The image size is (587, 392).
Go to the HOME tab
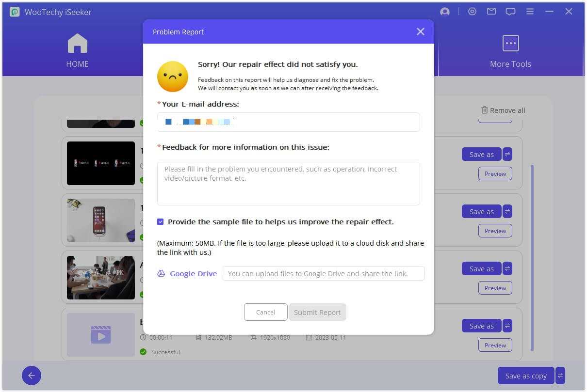pyautogui.click(x=78, y=51)
